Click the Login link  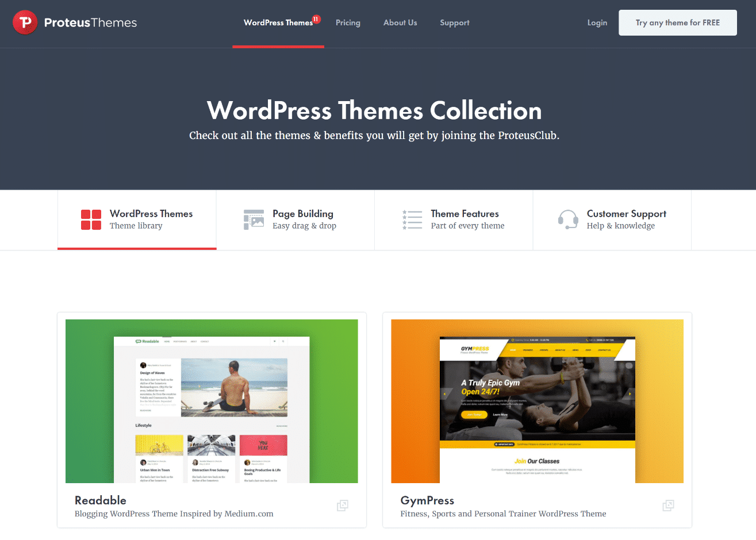click(x=597, y=23)
